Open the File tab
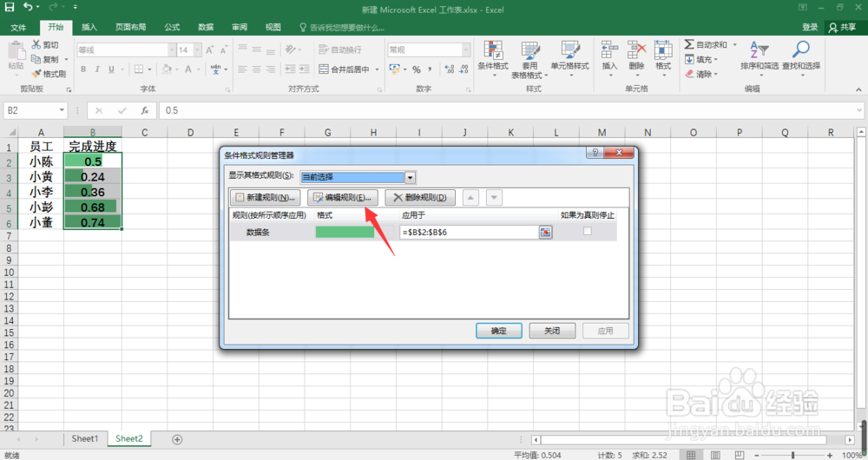868x460 pixels. click(x=18, y=27)
